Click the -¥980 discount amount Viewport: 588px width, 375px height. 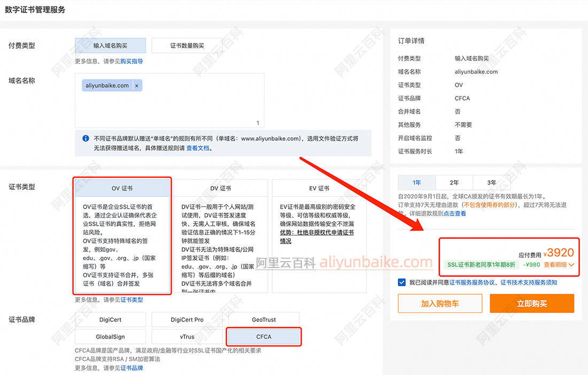point(532,265)
